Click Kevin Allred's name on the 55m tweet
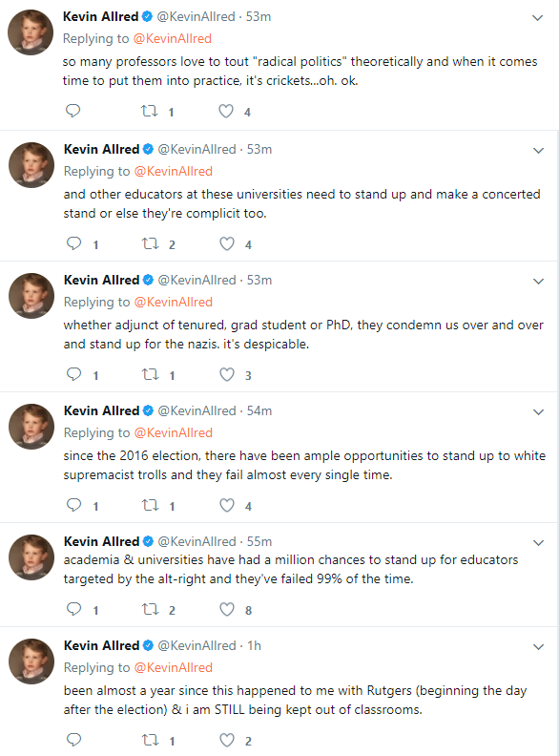559x756 pixels. pos(101,541)
